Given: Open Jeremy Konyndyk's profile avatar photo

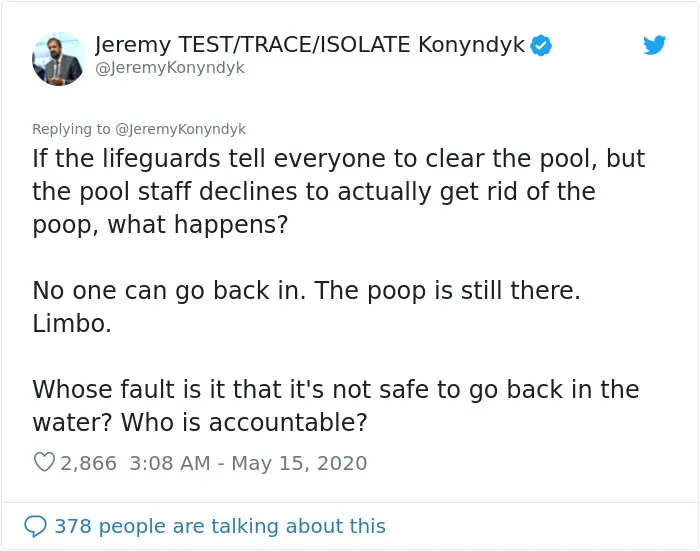Looking at the screenshot, I should tap(59, 58).
